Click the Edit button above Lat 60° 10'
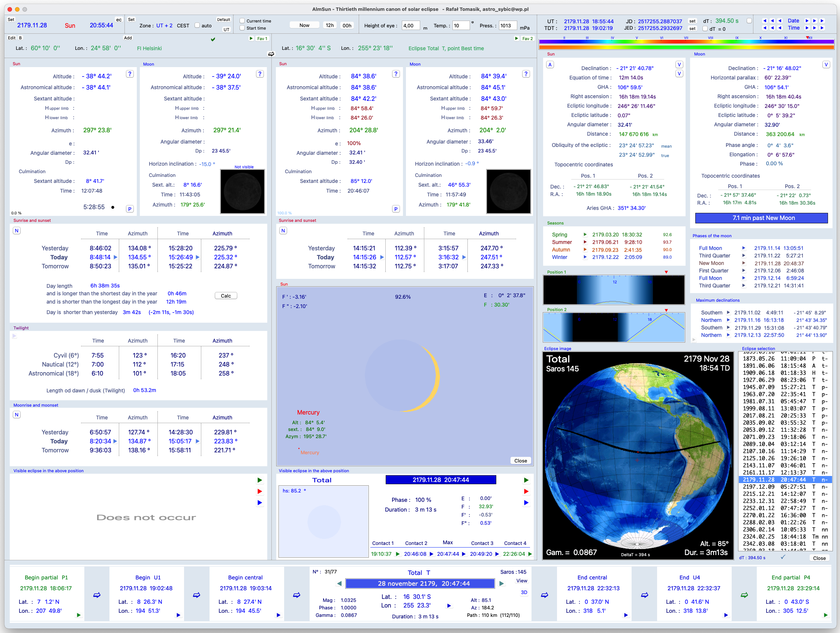This screenshot has width=840, height=633. pyautogui.click(x=12, y=38)
